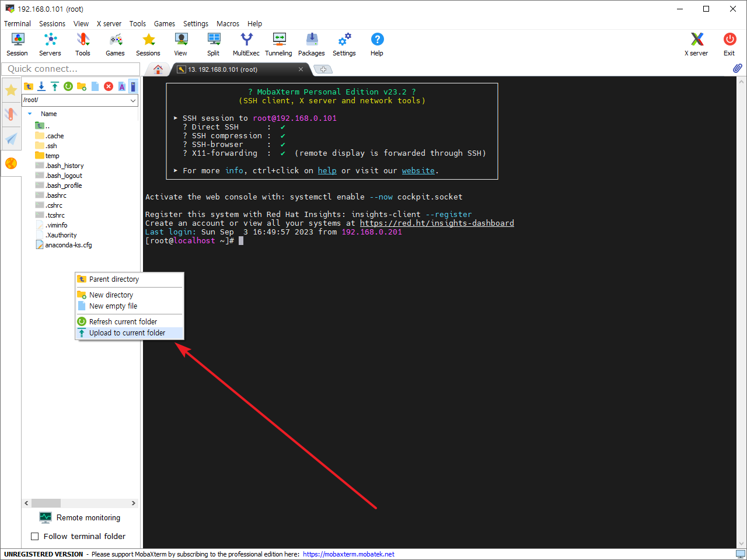747x560 pixels.
Task: Open the red.ht insights-dashboard link
Action: [x=437, y=223]
